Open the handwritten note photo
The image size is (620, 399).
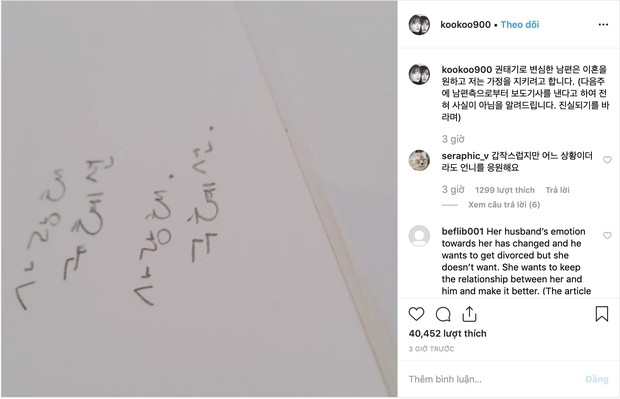[199, 199]
